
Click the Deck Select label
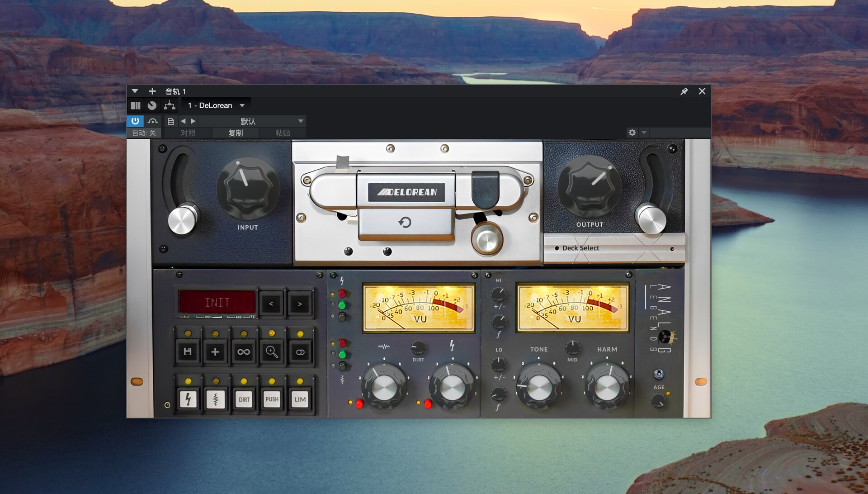tap(580, 248)
